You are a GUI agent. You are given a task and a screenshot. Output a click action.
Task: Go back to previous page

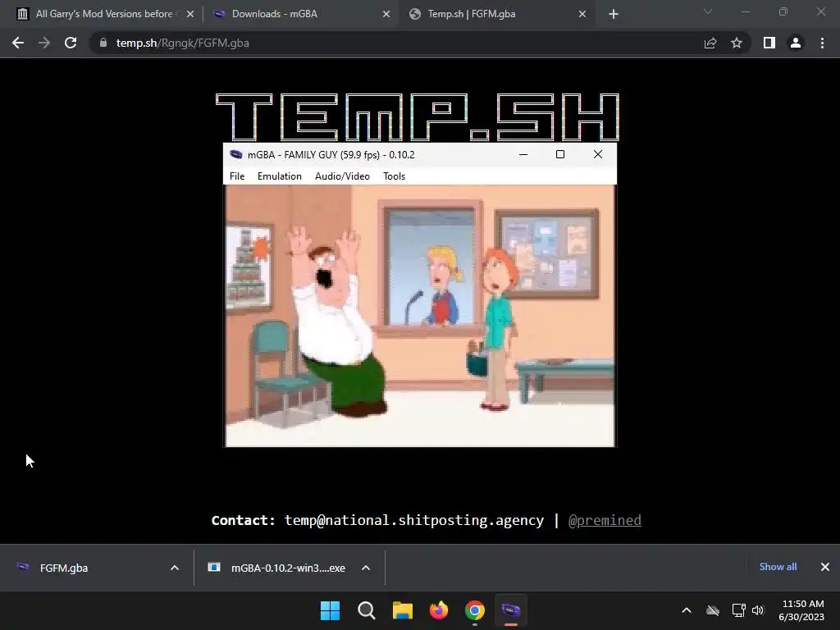click(18, 43)
